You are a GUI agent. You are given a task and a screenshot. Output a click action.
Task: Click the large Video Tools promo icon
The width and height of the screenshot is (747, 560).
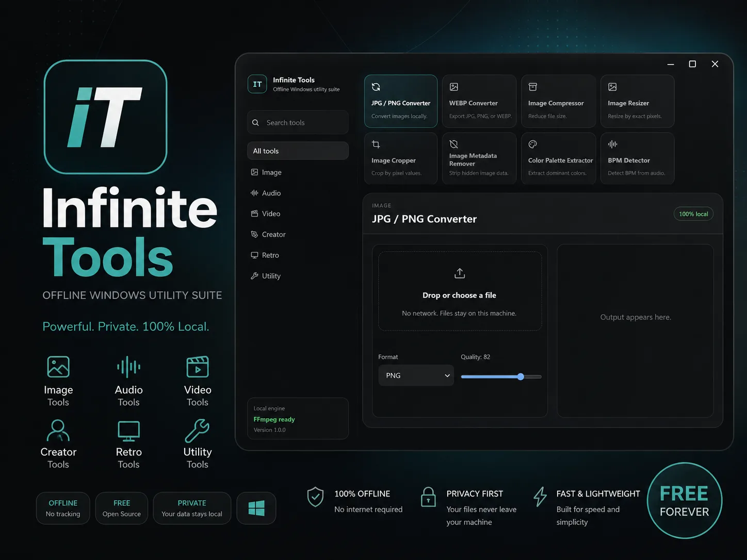click(x=198, y=367)
